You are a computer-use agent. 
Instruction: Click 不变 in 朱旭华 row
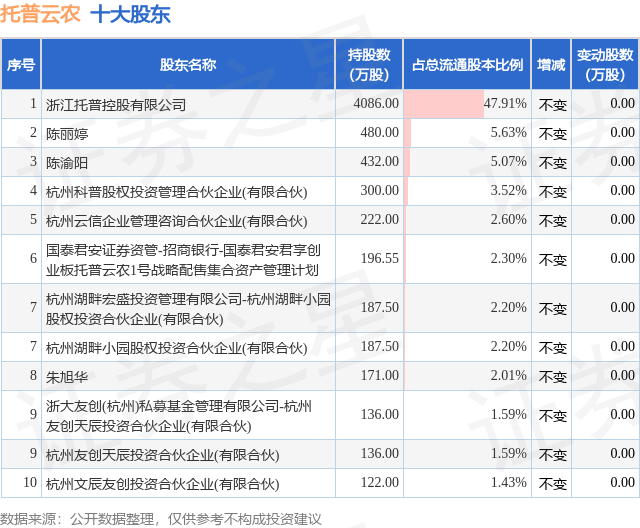[552, 376]
